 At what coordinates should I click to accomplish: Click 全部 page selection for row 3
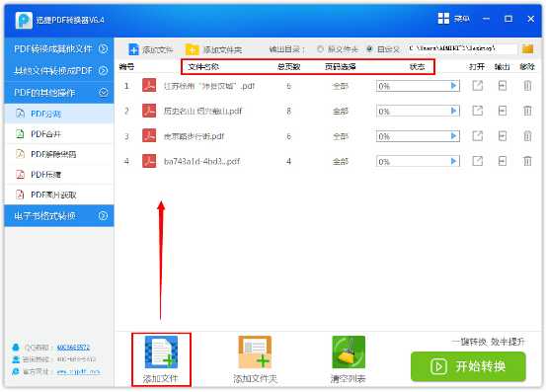341,136
